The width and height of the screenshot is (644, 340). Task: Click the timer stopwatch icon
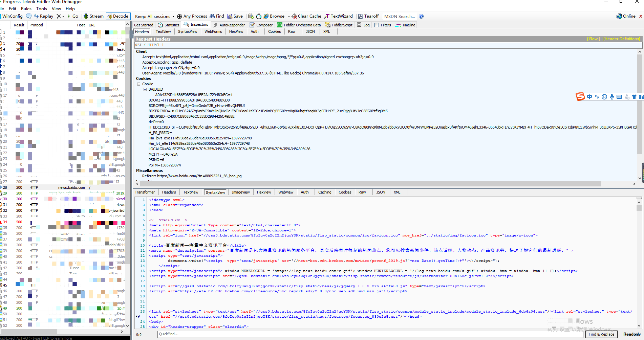259,16
